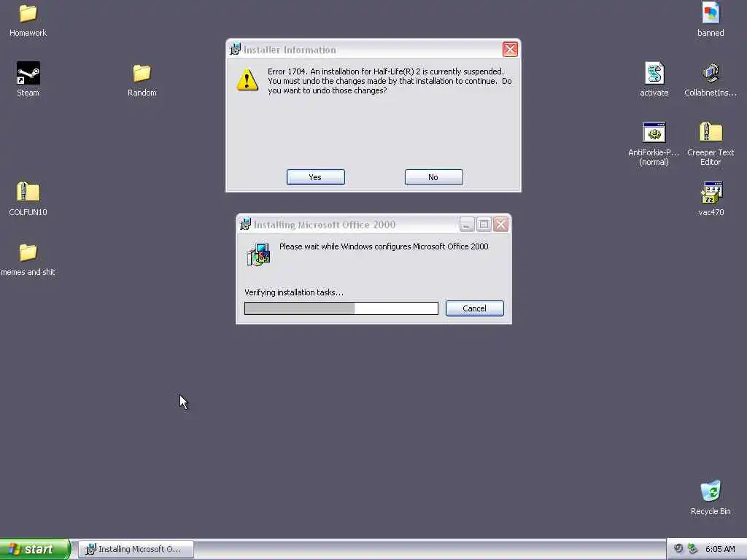Click the installer icon beside the 'Please wait' message
The width and height of the screenshot is (747, 560).
pyautogui.click(x=258, y=254)
